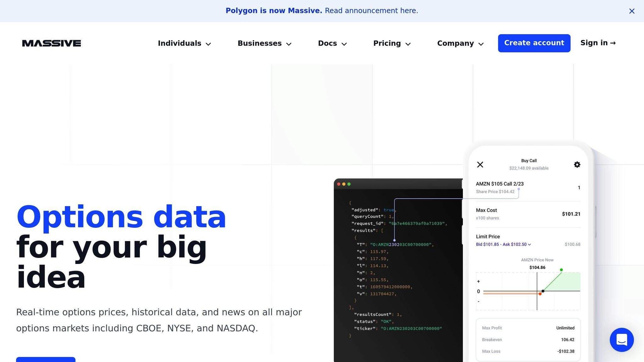Expand the Individuals menu
Viewport: 644px width, 362px height.
[x=184, y=43]
